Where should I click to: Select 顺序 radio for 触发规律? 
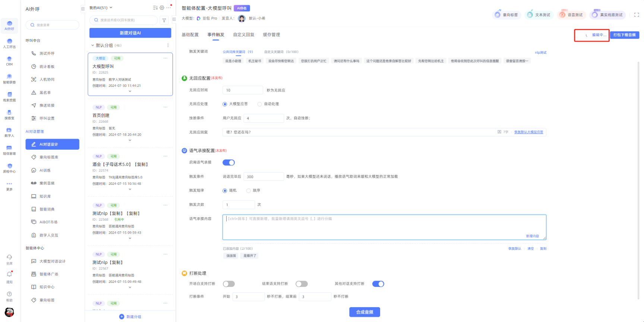coord(248,190)
